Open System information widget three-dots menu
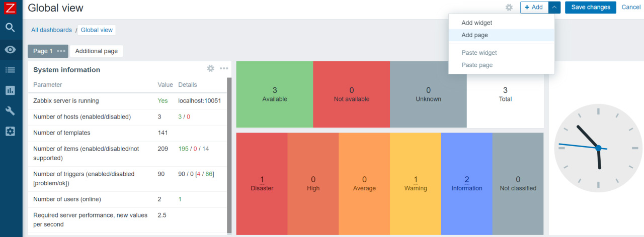The height and width of the screenshot is (237, 644). tap(224, 68)
